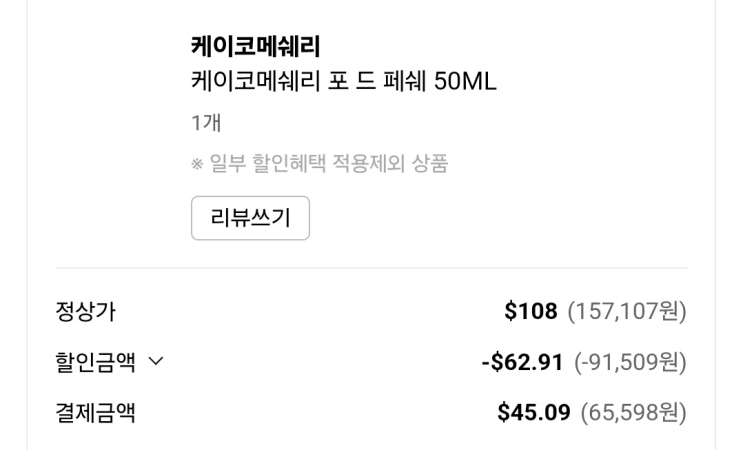Click the 리뷰쓰기 button
743x450 pixels.
pyautogui.click(x=250, y=219)
